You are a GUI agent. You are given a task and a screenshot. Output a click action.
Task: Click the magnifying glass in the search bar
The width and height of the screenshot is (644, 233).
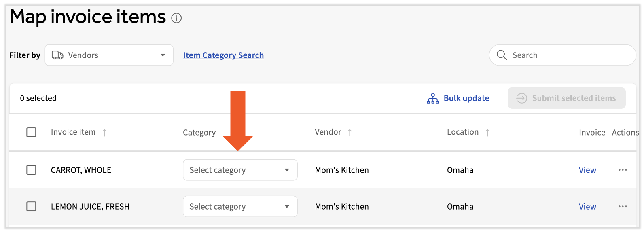click(502, 55)
